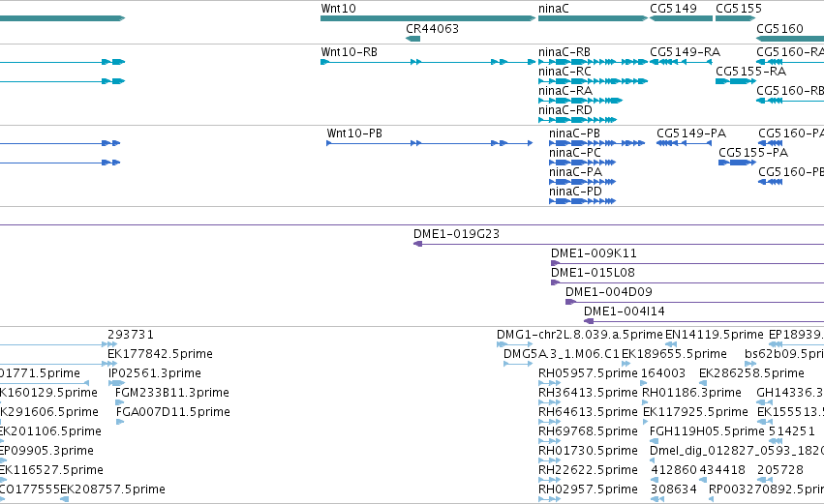Click the FGM233B11.3prime EST label
Image resolution: width=824 pixels, height=504 pixels.
pos(171,393)
